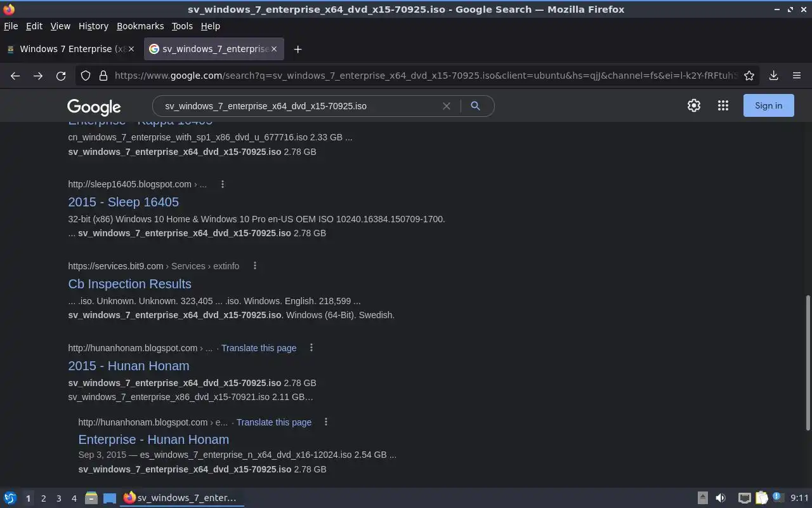
Task: Go forward one page
Action: click(38, 76)
